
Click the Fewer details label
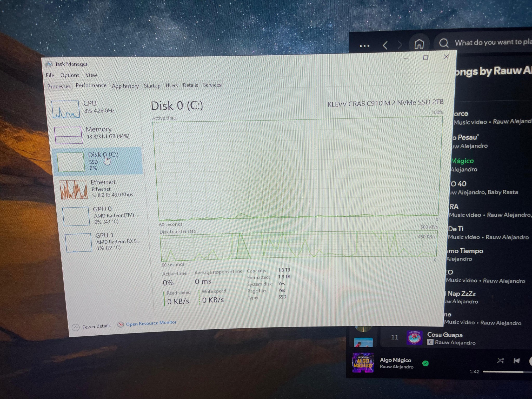tap(96, 326)
